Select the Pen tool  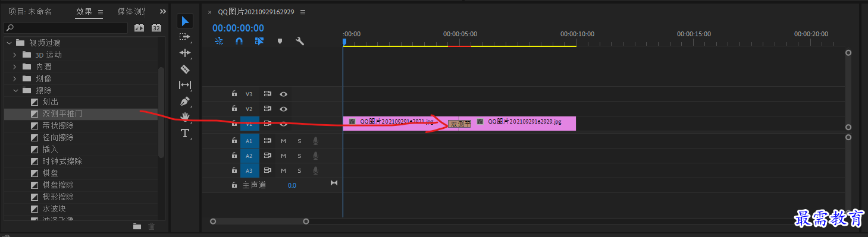coord(185,101)
